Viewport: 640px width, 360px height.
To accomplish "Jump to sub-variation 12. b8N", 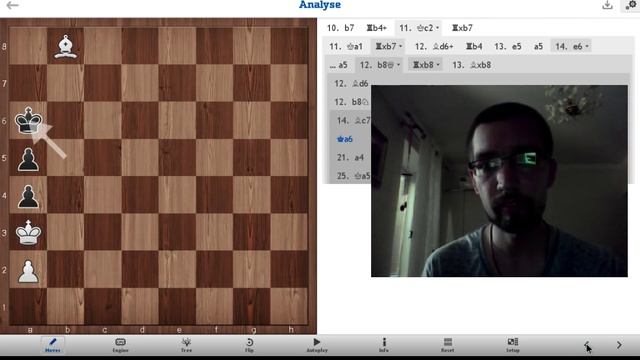I will 351,102.
